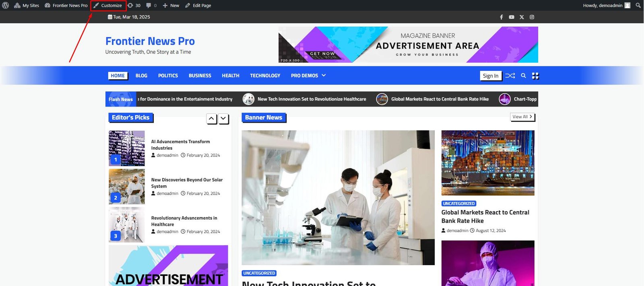Click the Sign In button
Image resolution: width=644 pixels, height=286 pixels.
491,76
